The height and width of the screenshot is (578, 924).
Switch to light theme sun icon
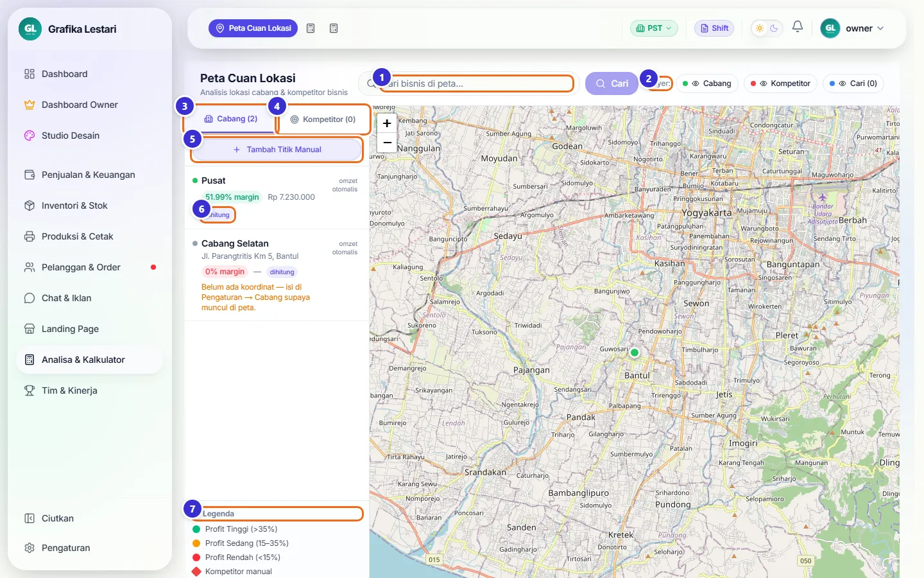pos(760,28)
